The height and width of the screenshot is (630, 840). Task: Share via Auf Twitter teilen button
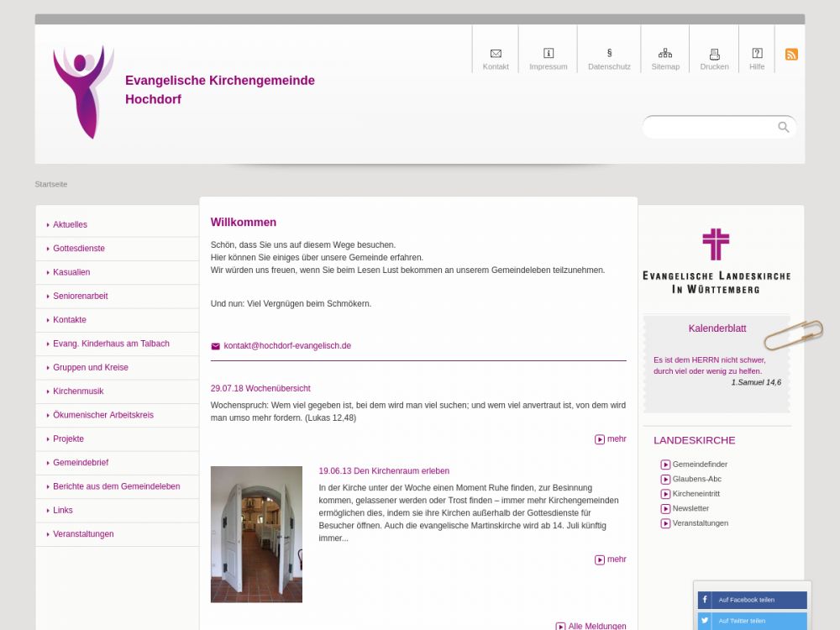[x=752, y=621]
